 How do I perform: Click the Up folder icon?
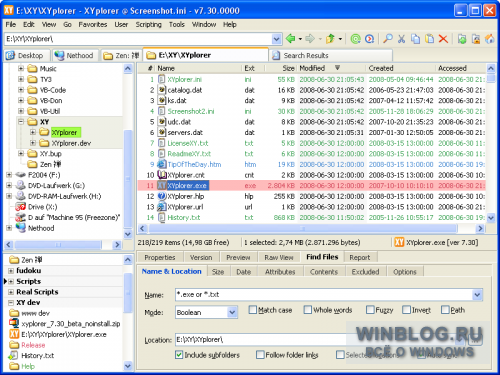tap(330, 39)
